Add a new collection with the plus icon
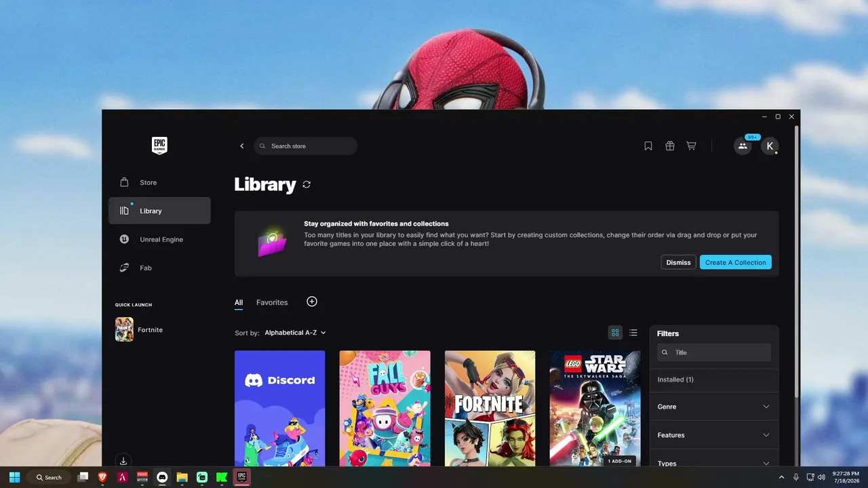The image size is (868, 488). click(312, 302)
